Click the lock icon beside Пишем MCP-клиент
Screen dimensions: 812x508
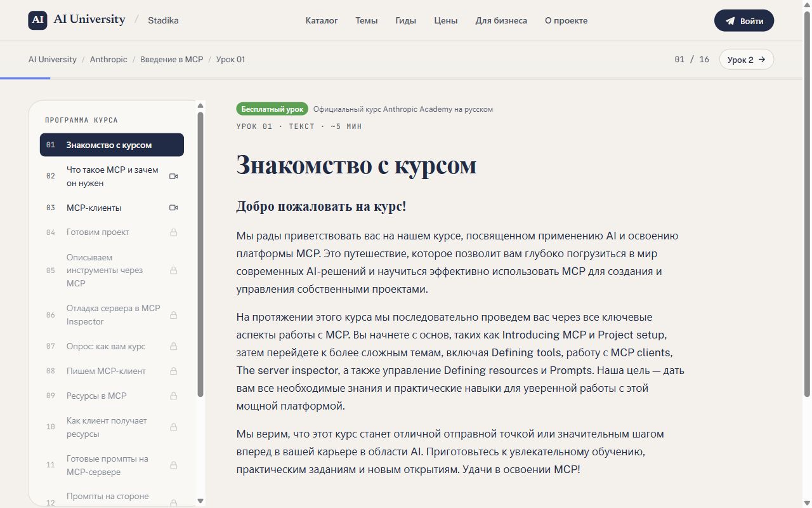click(x=173, y=371)
